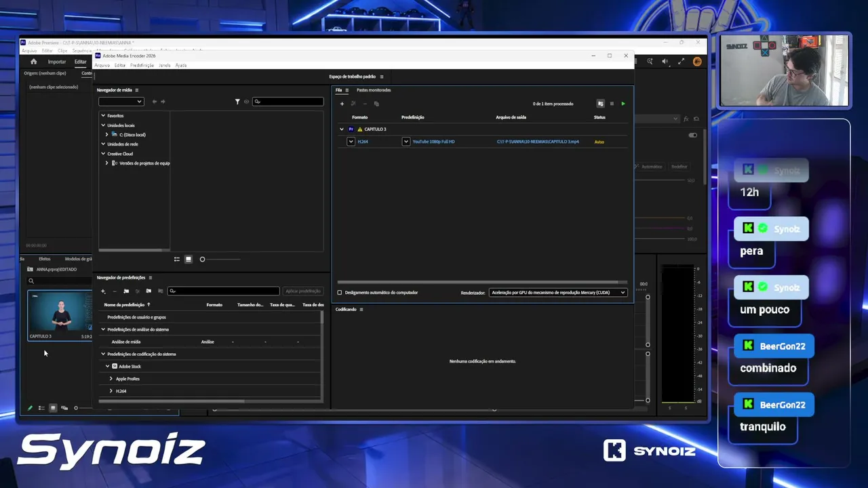Click the preset browser search field
The width and height of the screenshot is (868, 488).
pyautogui.click(x=223, y=291)
